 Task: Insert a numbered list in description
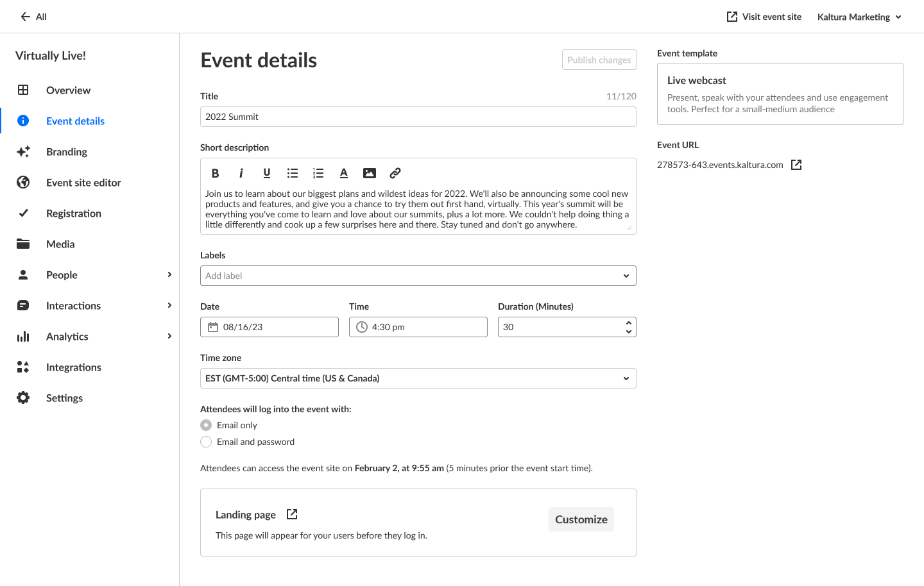(318, 173)
